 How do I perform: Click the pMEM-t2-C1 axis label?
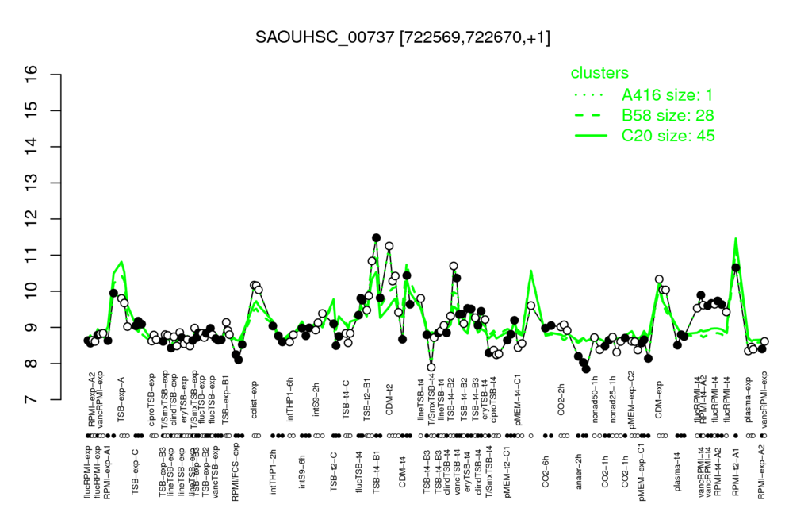507,471
